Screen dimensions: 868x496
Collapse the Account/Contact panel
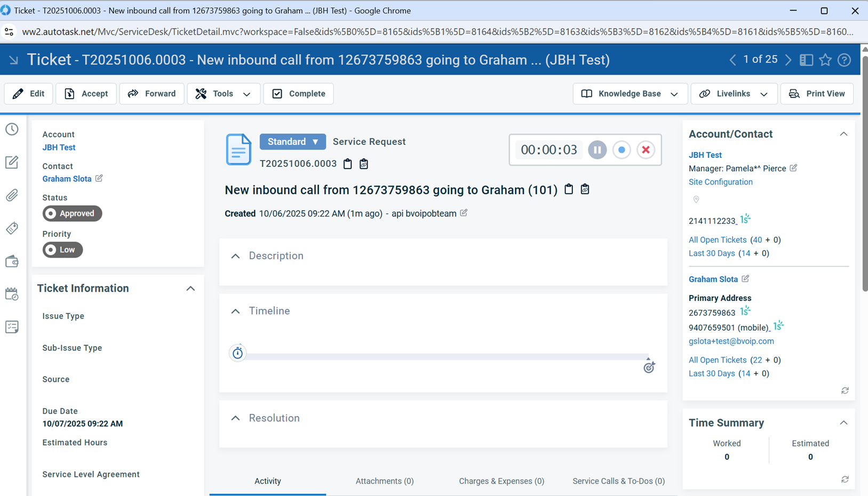[843, 134]
